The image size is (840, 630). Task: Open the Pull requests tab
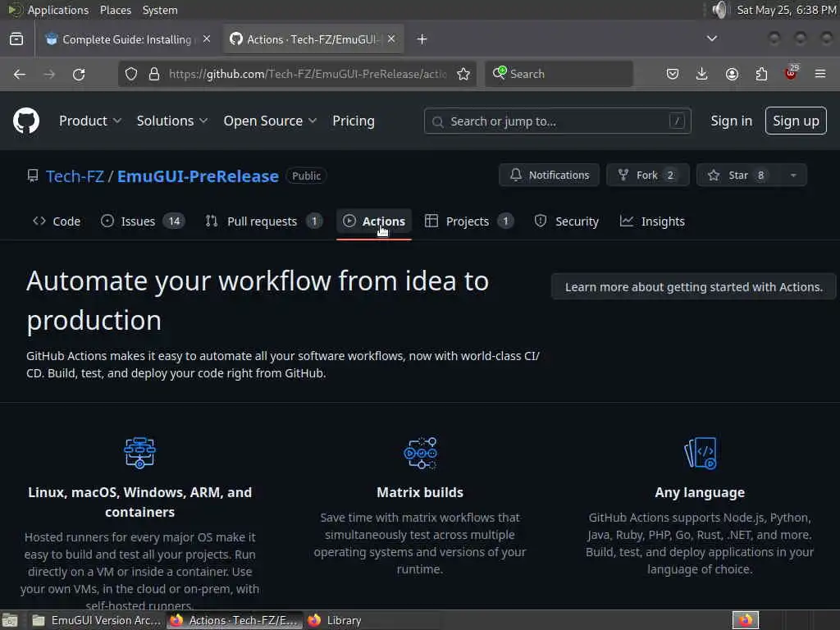(x=263, y=221)
